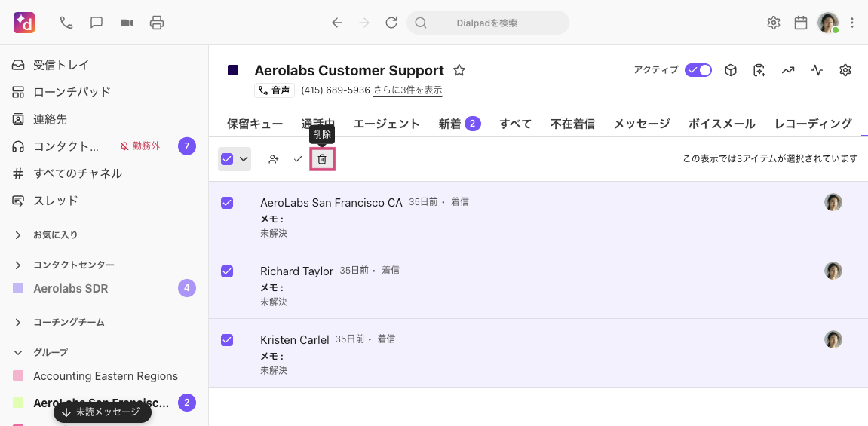The width and height of the screenshot is (868, 426).
Task: Click the assign agent icon in toolbar
Action: 274,159
